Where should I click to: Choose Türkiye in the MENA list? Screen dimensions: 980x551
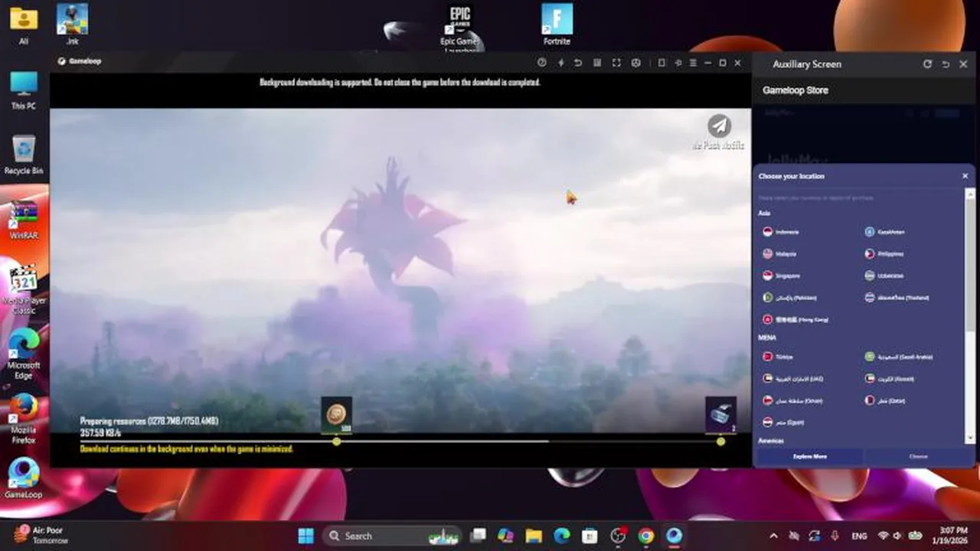(x=778, y=357)
